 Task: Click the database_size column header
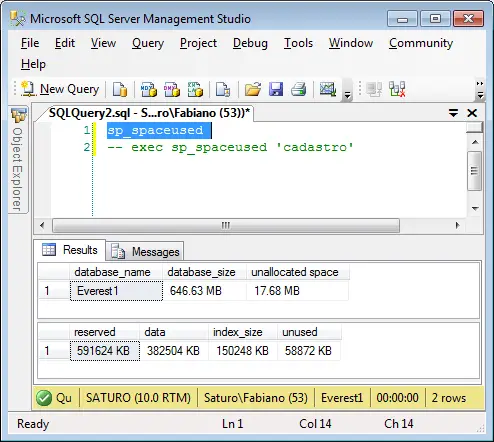[x=205, y=272]
